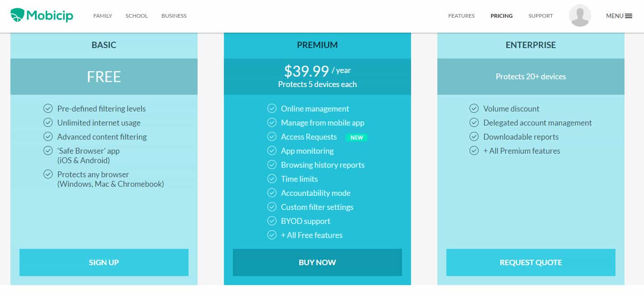Click the check icon beside Time limits
This screenshot has width=644, height=296.
coord(272,179)
